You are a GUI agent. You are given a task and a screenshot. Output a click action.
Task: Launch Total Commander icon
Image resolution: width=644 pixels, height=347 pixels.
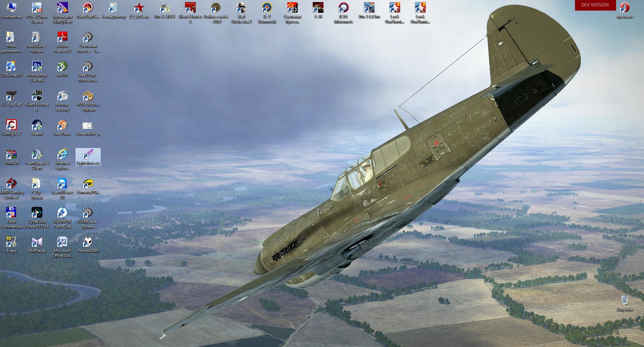tap(11, 217)
